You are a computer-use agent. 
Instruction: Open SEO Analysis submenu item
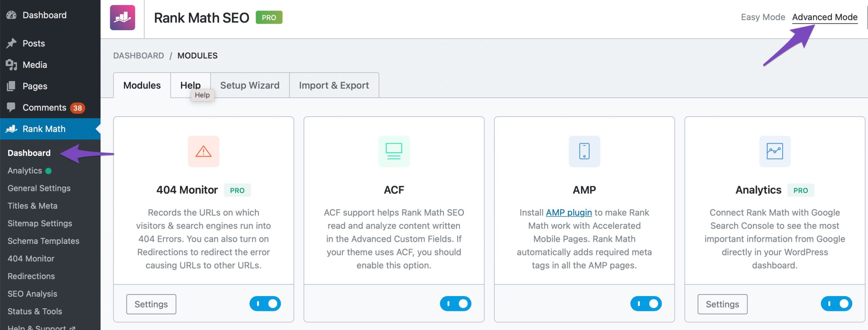point(32,294)
